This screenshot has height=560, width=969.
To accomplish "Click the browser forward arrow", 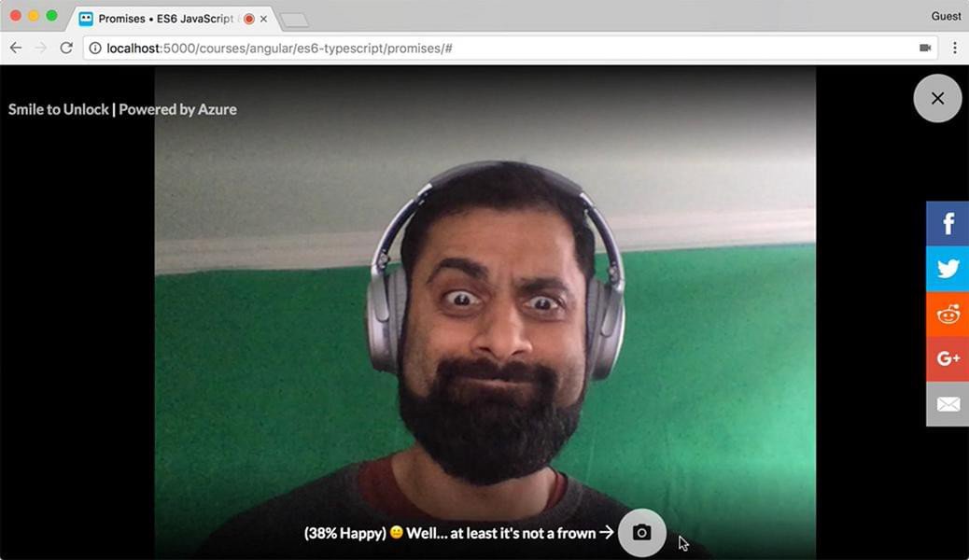I will tap(41, 48).
